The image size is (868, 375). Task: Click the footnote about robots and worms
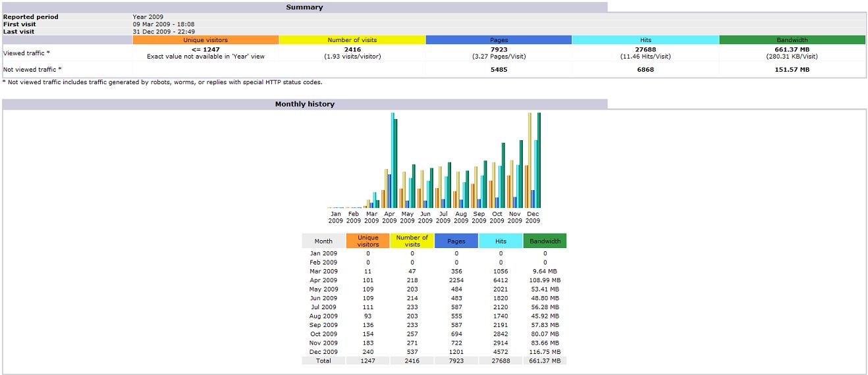click(163, 82)
